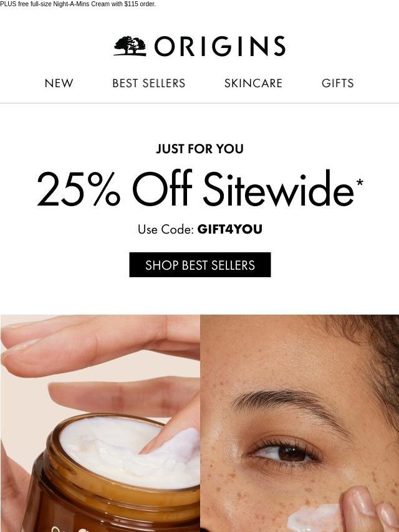The image size is (399, 532).
Task: Click the 25% Off Sitewide headline
Action: coord(196,188)
